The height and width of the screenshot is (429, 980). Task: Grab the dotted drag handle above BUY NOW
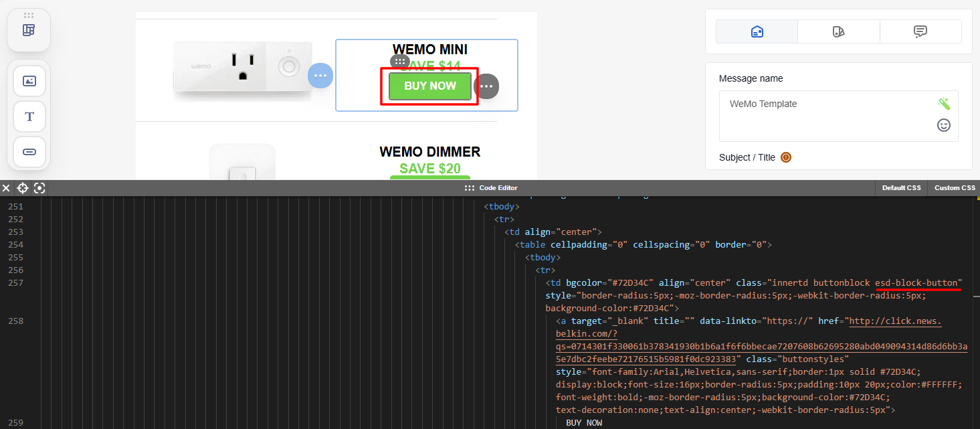click(x=399, y=61)
